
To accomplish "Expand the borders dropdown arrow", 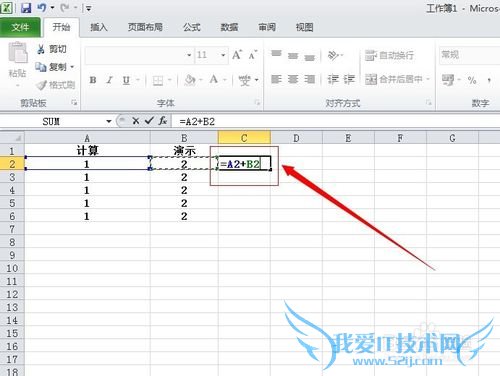I will [169, 80].
